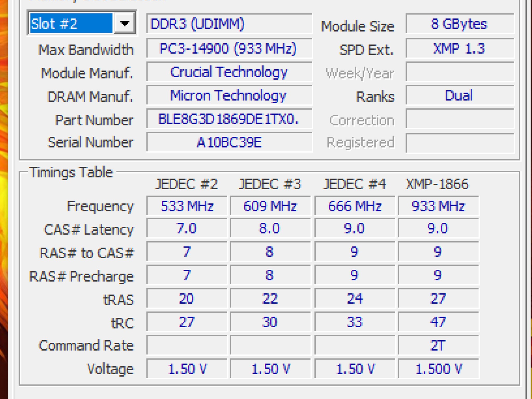
Task: Click the JEDEC #2 column header
Action: [x=187, y=184]
